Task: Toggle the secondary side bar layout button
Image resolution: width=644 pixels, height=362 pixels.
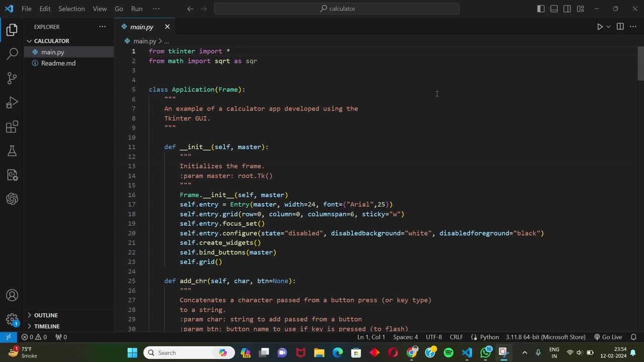Action: pyautogui.click(x=567, y=9)
